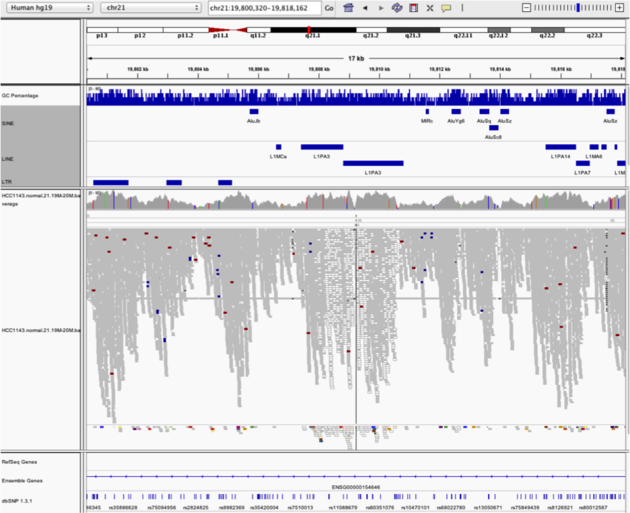Click the ENSG00000154646 gene label
This screenshot has height=513, width=630.
pos(356,486)
